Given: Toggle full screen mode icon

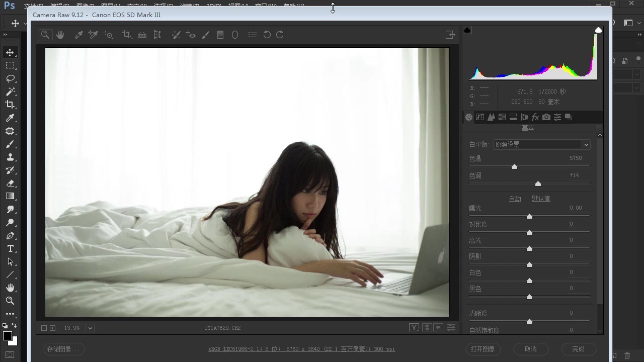Looking at the screenshot, I should (x=450, y=35).
